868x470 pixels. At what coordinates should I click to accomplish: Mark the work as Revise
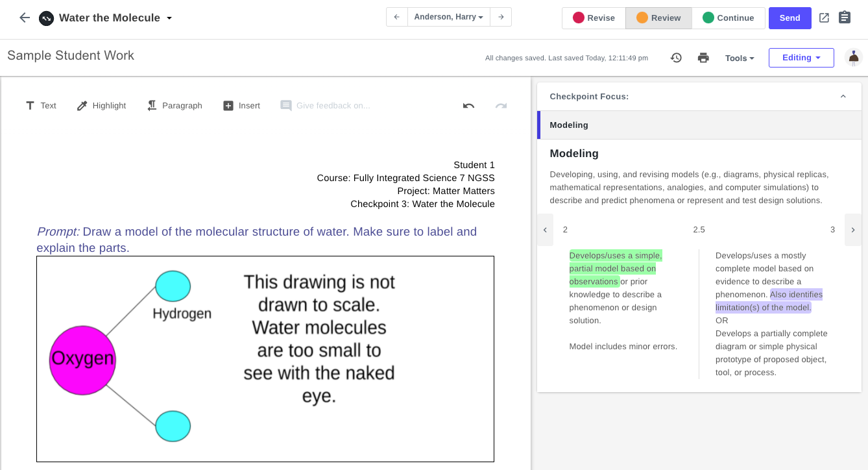coord(594,18)
